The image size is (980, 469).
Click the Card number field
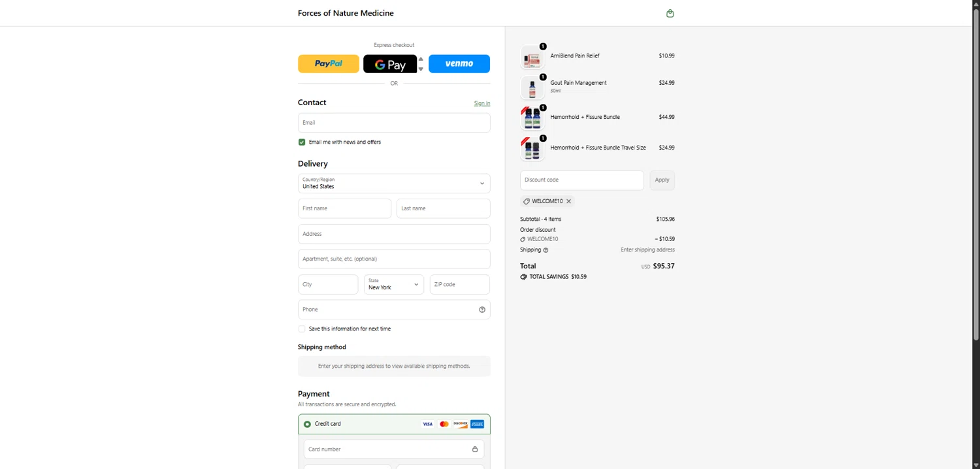394,449
